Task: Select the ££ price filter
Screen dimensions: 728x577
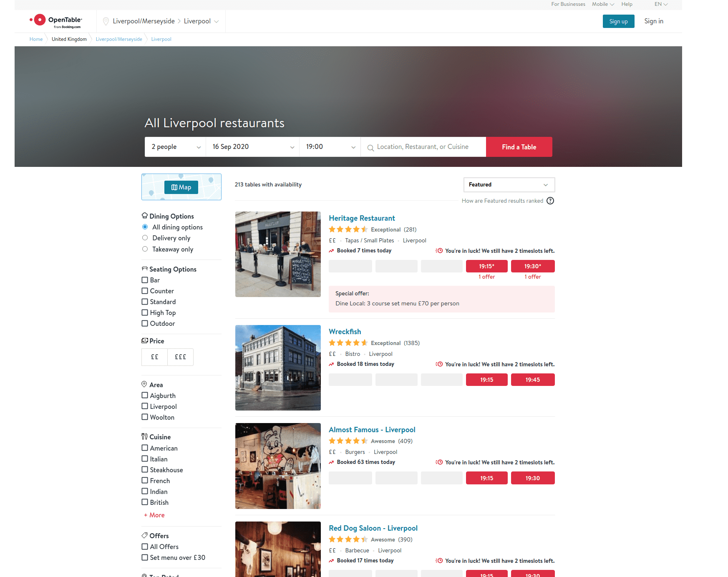Action: pyautogui.click(x=154, y=357)
